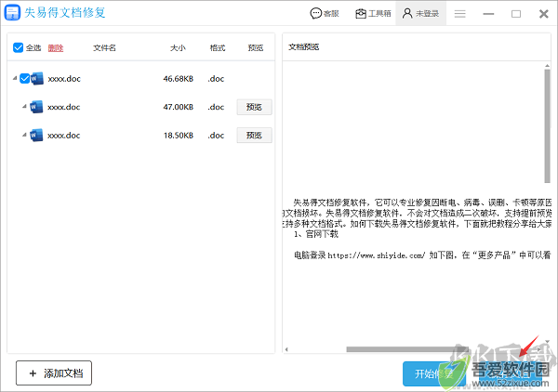Click Word icon of 46.68KB xxxx.doc
The image size is (558, 392).
tap(37, 78)
